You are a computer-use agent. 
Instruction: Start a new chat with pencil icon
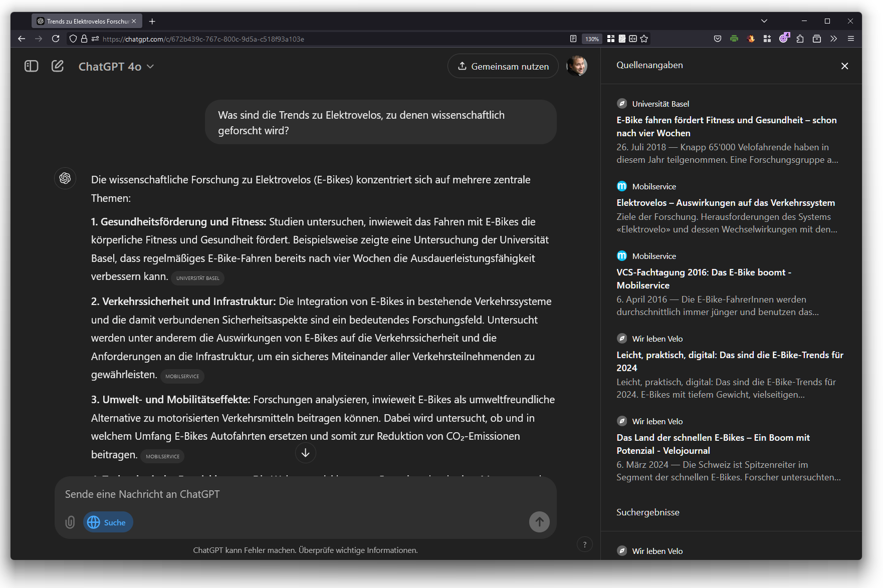coord(58,66)
